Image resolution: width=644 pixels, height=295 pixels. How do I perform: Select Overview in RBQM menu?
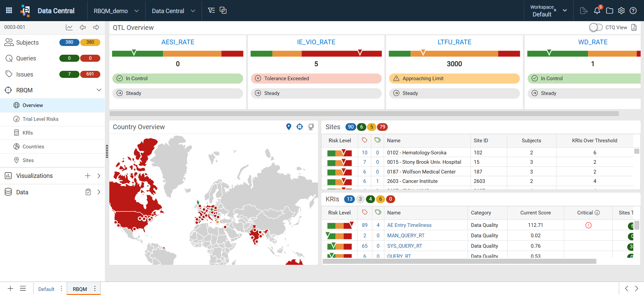pyautogui.click(x=52, y=105)
